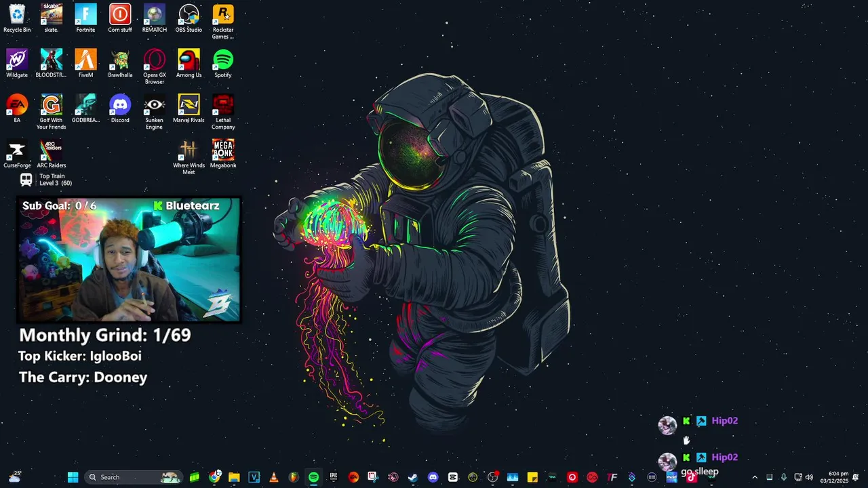Open the Marvel Rivals desktop shortcut
This screenshot has height=488, width=868.
point(189,108)
